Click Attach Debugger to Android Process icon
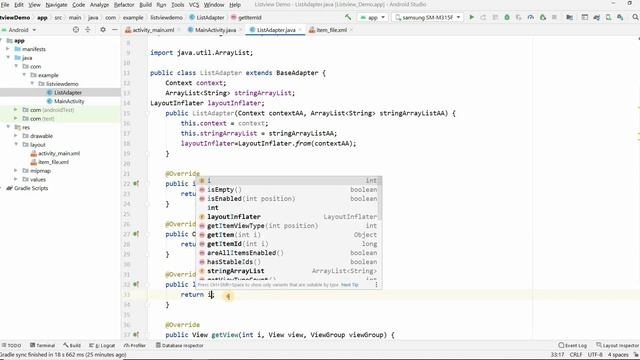 point(542,18)
